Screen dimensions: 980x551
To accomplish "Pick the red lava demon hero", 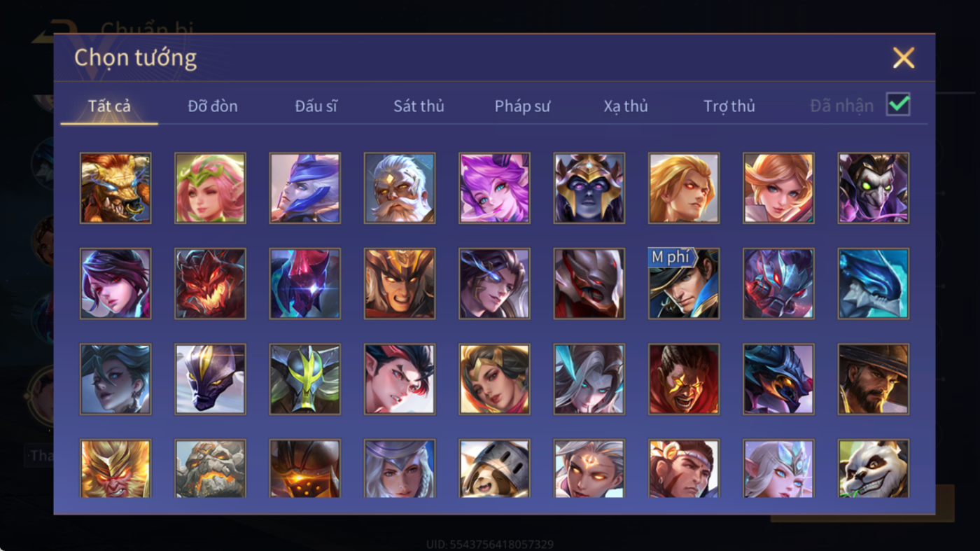I will pyautogui.click(x=210, y=284).
